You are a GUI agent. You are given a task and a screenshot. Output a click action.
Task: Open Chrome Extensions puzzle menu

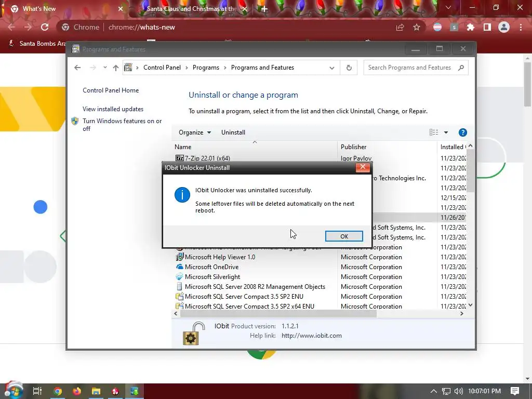coord(471,27)
